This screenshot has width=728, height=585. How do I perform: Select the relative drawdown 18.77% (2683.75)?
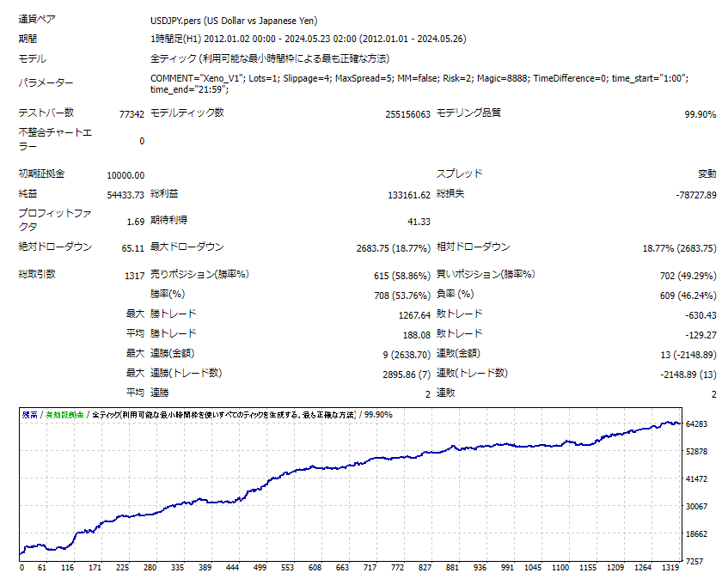[x=679, y=248]
